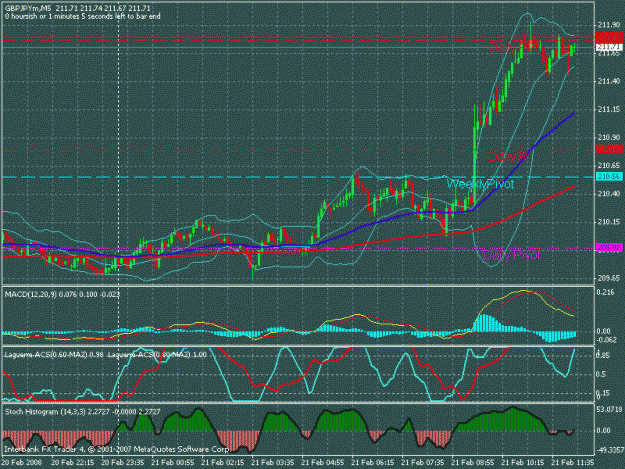Click the Laguerre-ACS(0.60-MA2) 0.98 label
625x469 pixels.
tap(54, 354)
